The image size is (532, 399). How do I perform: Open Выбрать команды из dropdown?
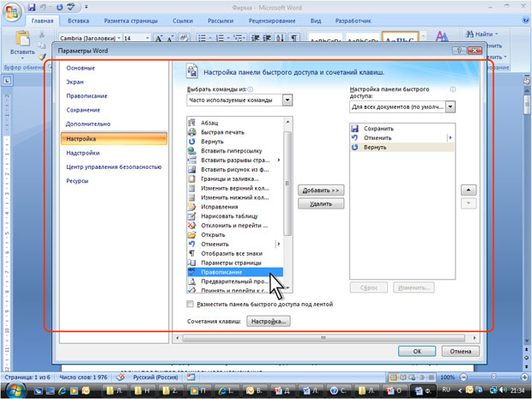tap(287, 100)
